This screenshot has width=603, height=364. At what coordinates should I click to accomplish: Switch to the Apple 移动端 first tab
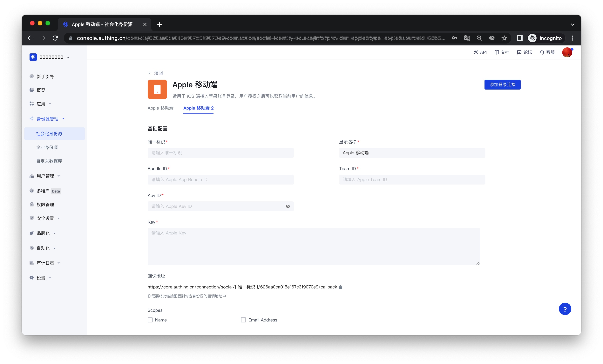[x=160, y=108]
